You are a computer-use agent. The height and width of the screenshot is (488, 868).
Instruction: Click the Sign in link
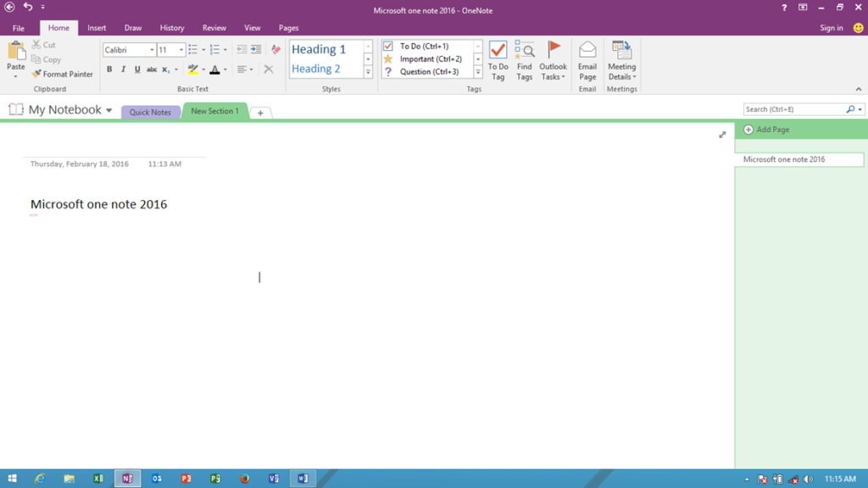pos(831,28)
